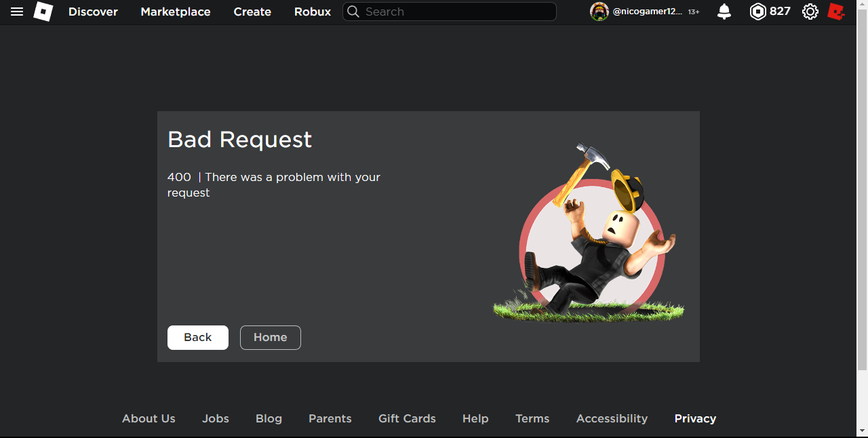Screen dimensions: 868x438
Task: Click the Roblox logo
Action: click(x=43, y=12)
